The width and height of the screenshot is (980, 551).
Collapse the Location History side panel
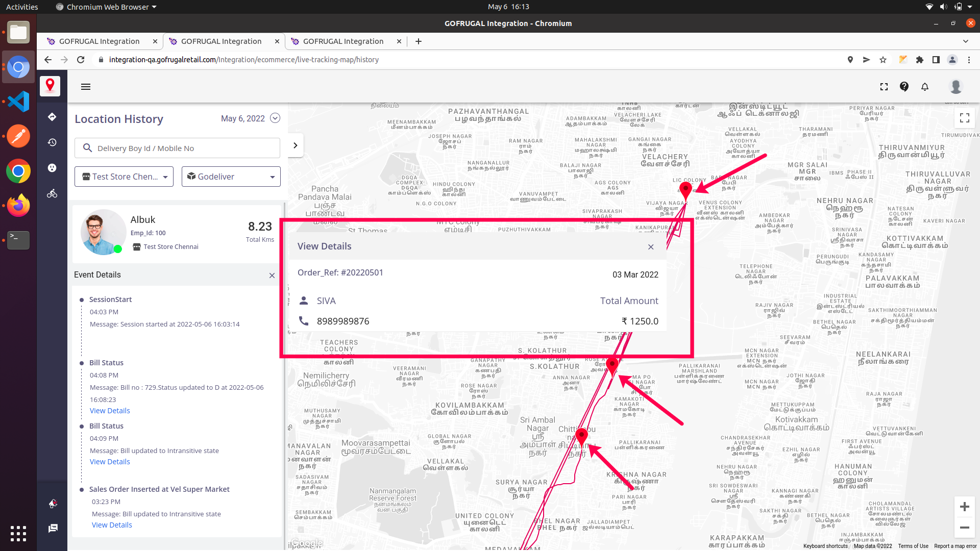pyautogui.click(x=295, y=145)
